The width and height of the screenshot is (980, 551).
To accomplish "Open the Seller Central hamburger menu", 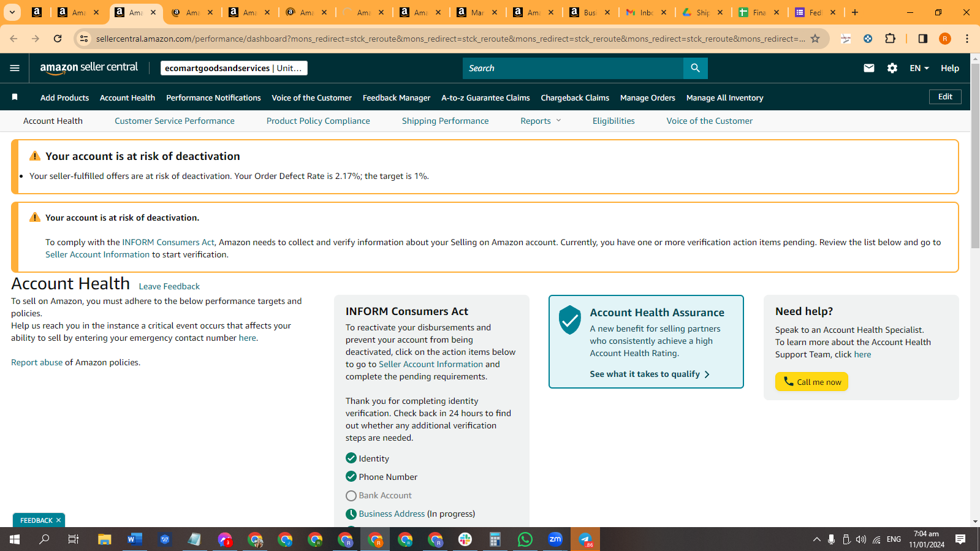I will pos(15,68).
